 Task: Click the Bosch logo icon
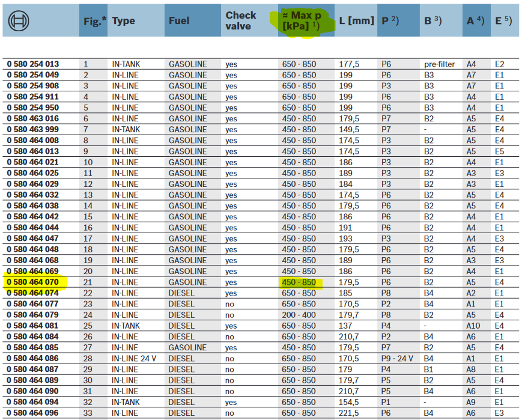pos(19,21)
